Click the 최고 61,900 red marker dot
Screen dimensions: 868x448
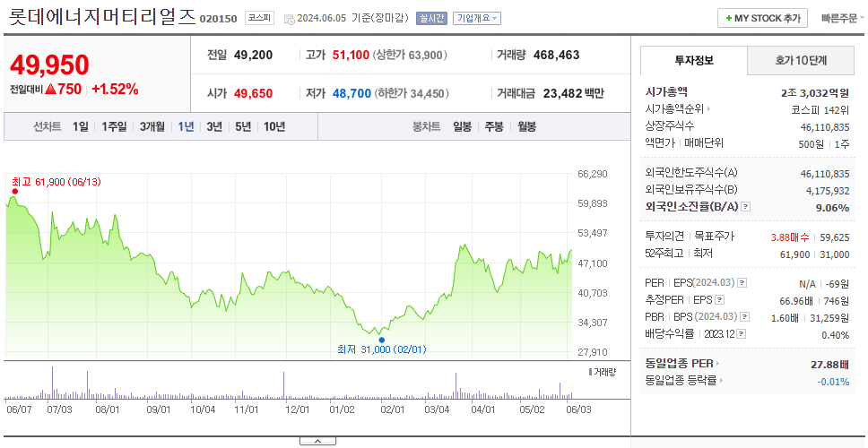click(14, 192)
